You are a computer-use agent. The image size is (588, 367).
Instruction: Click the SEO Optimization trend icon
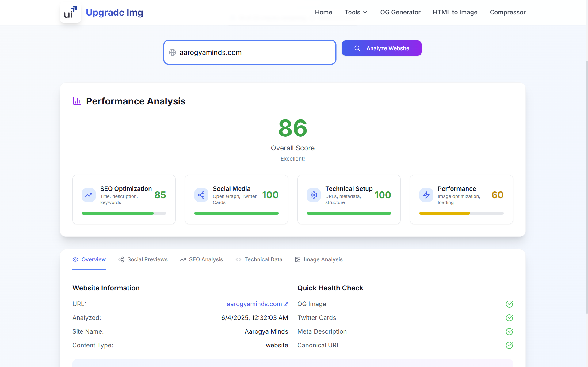(x=89, y=195)
